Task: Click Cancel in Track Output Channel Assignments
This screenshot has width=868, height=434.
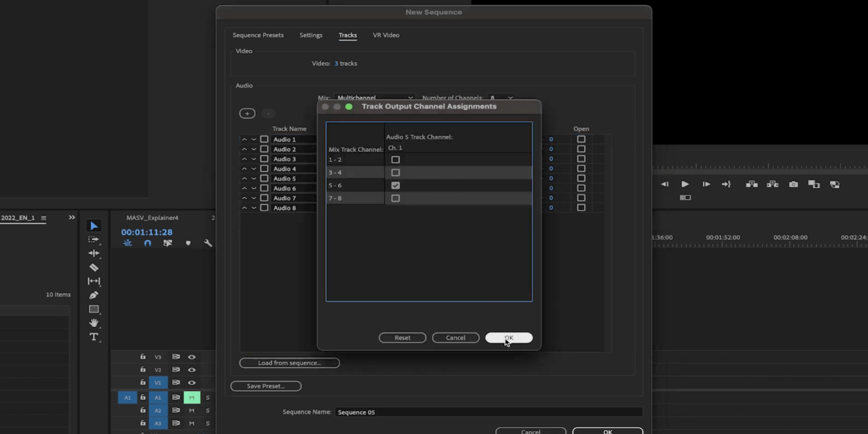Action: pyautogui.click(x=456, y=338)
